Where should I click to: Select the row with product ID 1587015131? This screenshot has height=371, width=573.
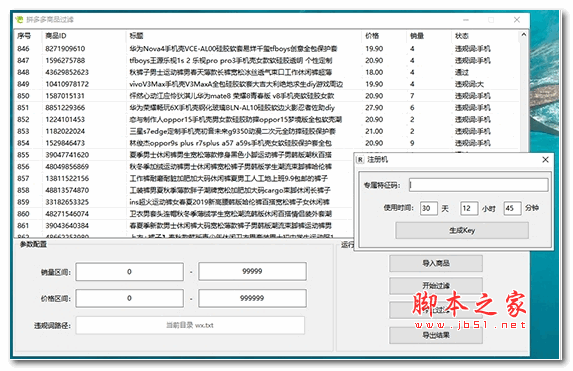click(267, 96)
